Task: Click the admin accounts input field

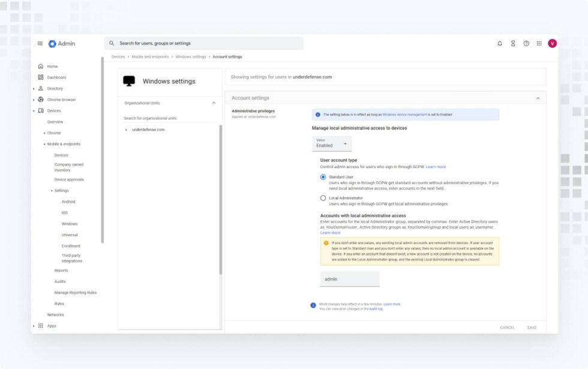Action: (349, 279)
